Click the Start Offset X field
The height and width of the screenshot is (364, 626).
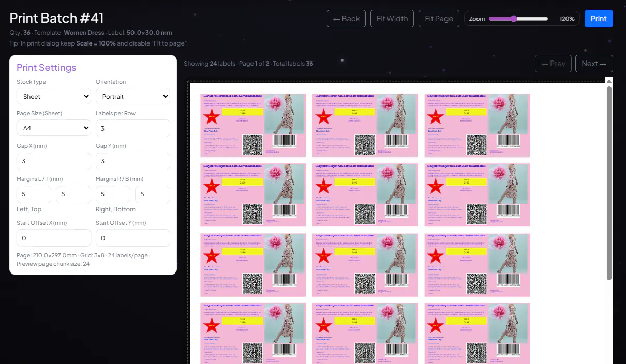pyautogui.click(x=54, y=238)
